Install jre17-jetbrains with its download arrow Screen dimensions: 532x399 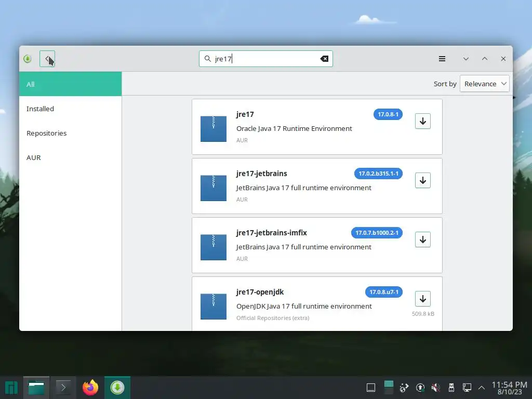coord(423,180)
